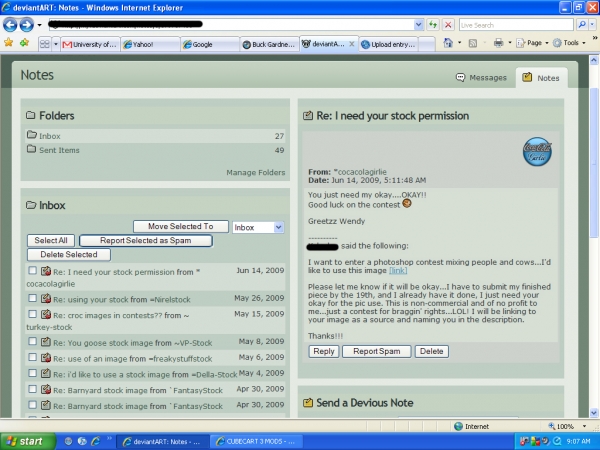600x450 pixels.
Task: Click the Delete Selected button
Action: click(69, 254)
